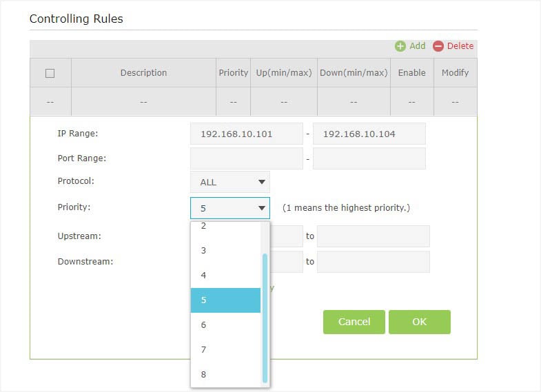Image resolution: width=541 pixels, height=392 pixels.
Task: Click the Description column header
Action: click(x=143, y=73)
